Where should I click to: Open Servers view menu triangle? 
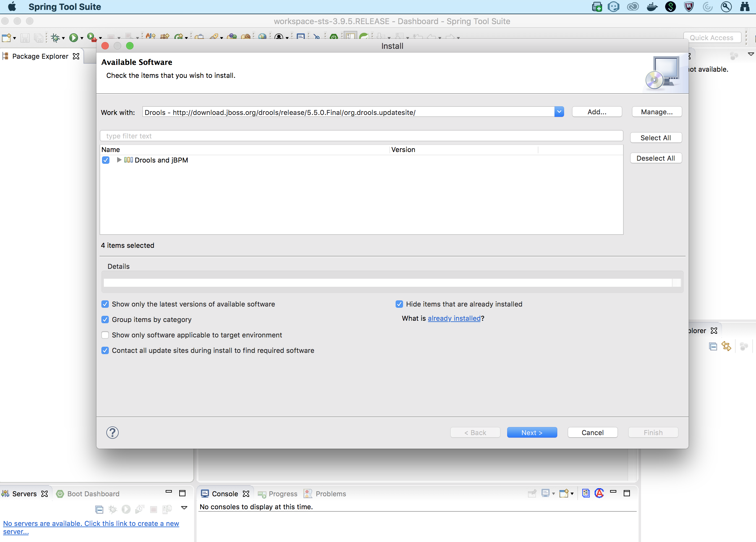click(x=184, y=508)
